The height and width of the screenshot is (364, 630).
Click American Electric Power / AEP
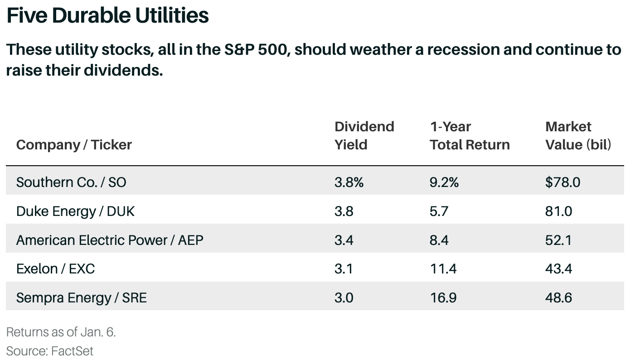click(x=110, y=240)
